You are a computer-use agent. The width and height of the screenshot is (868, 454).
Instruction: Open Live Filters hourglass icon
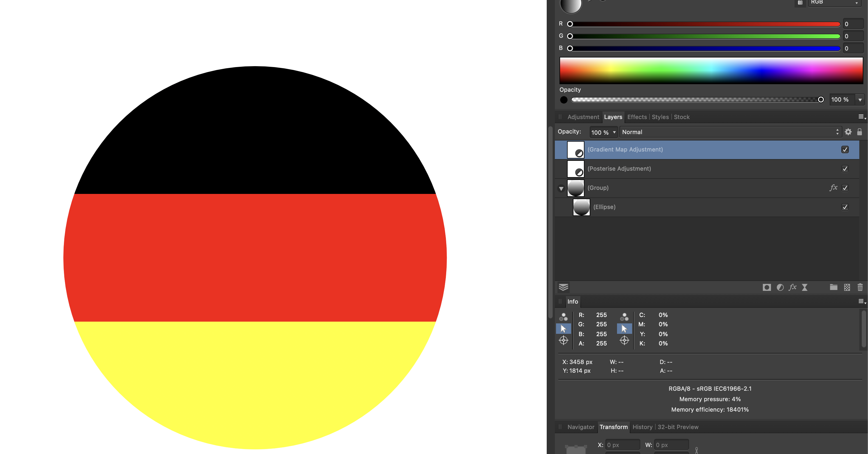tap(805, 287)
